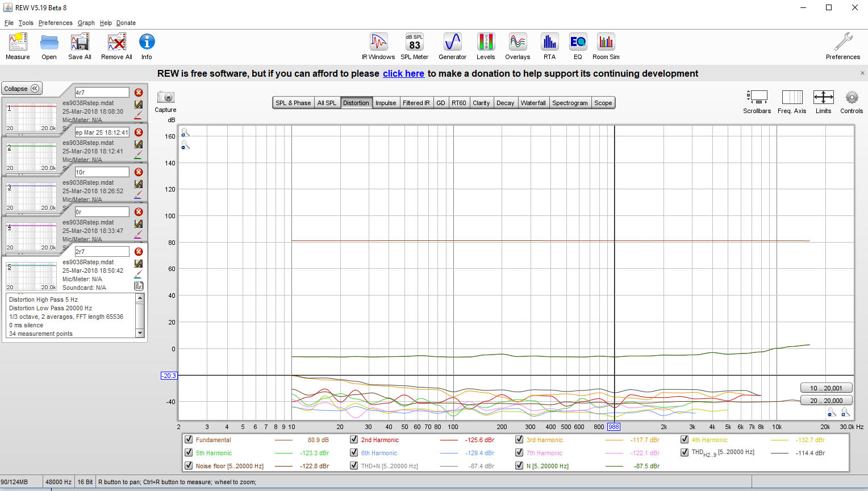Set range with 20 .. 20,000 button

pyautogui.click(x=827, y=401)
